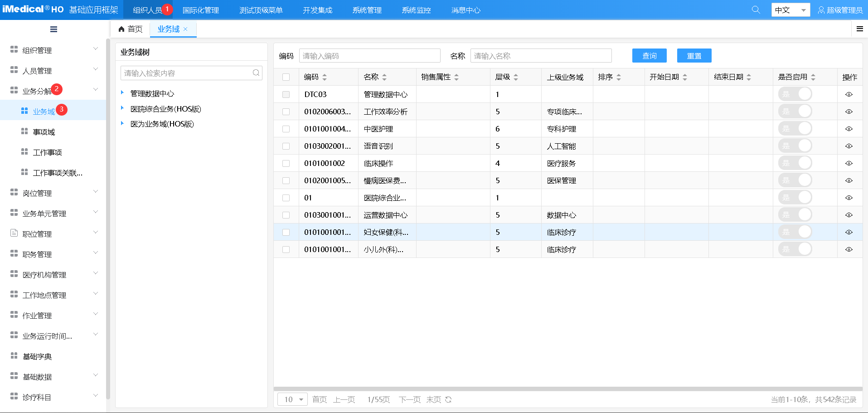Image resolution: width=868 pixels, height=413 pixels.
Task: Open the 消息中心 menu
Action: pos(466,9)
